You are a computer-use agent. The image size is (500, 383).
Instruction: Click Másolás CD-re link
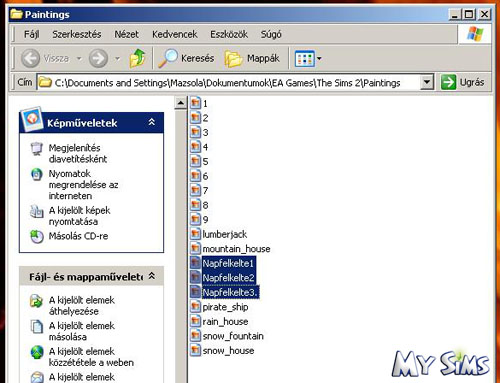[78, 236]
